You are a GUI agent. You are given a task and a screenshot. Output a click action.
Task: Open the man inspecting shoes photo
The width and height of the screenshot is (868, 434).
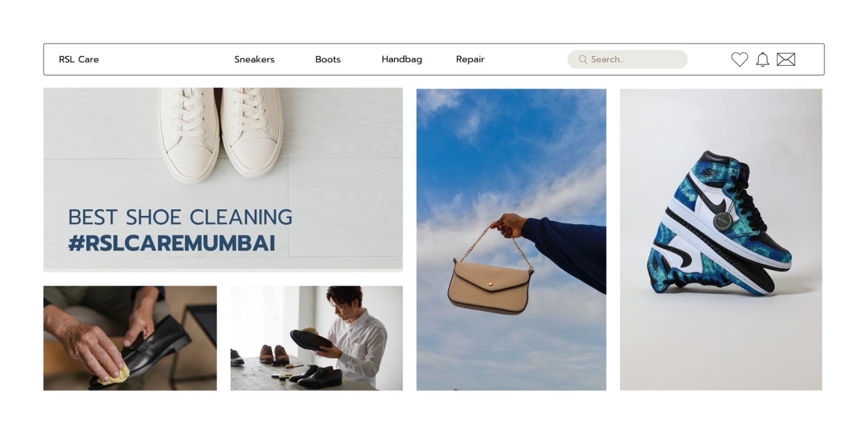317,338
